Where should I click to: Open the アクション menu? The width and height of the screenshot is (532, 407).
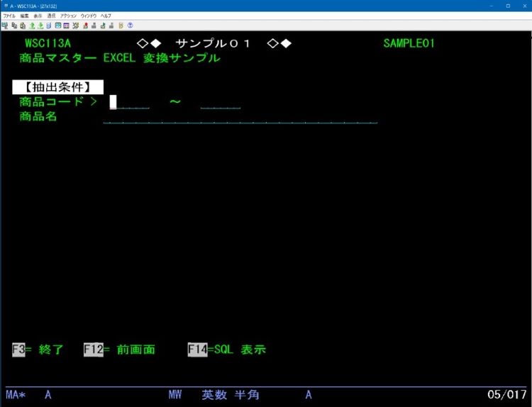tap(68, 15)
